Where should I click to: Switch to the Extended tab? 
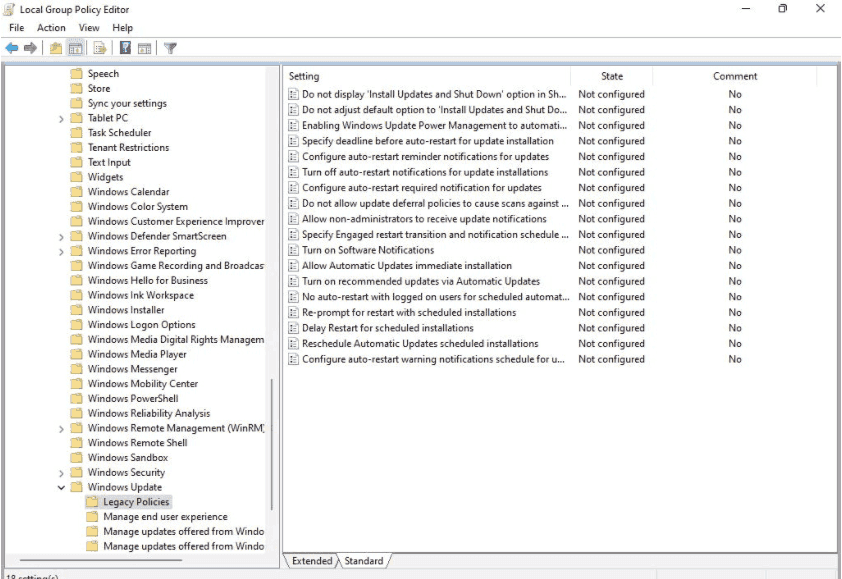click(x=312, y=561)
